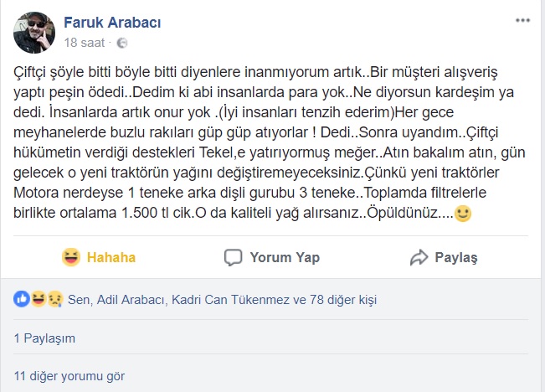Toggle the Hahaha reaction button
Image resolution: width=545 pixels, height=392 pixels.
click(x=98, y=257)
